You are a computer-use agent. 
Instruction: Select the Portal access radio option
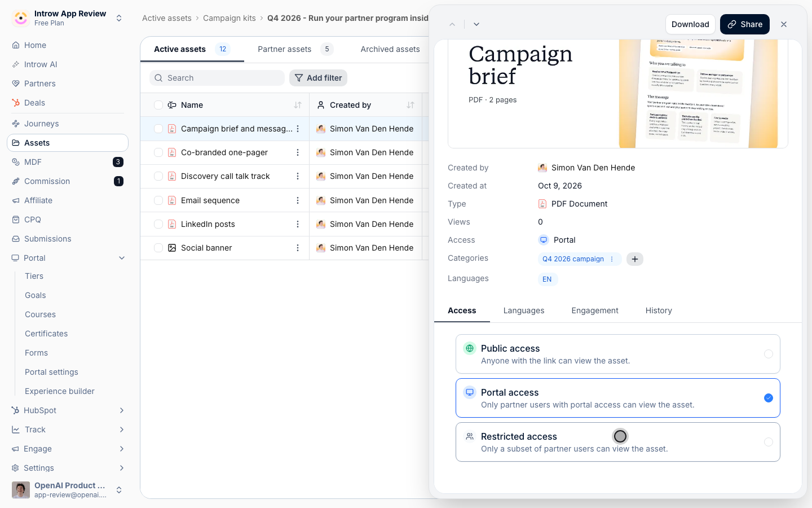tap(769, 398)
